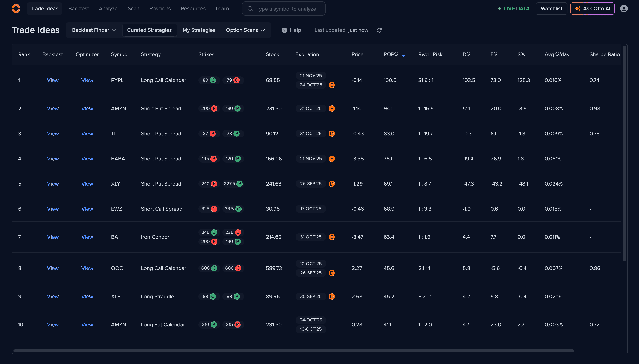639x364 pixels.
Task: Sort by the Sharpe Ratio column header
Action: (605, 54)
